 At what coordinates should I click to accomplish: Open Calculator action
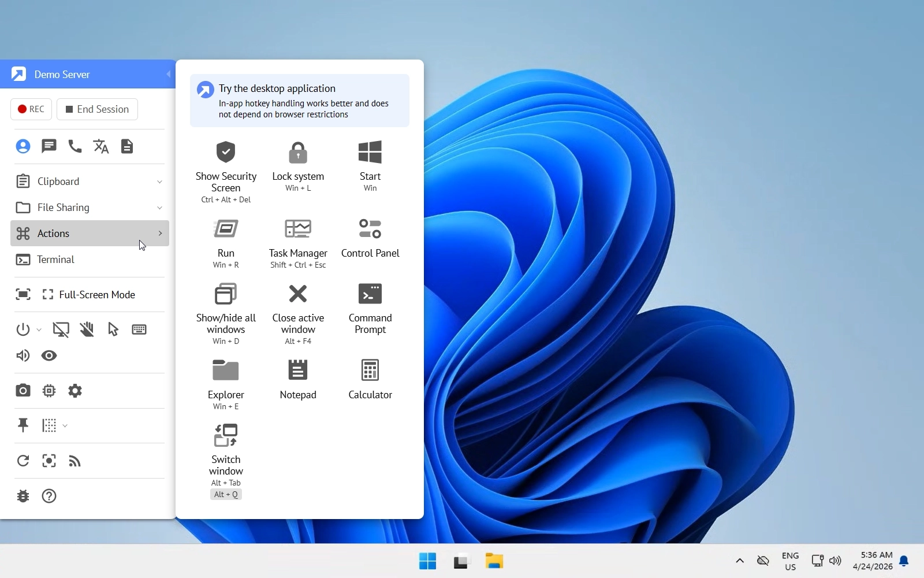point(370,379)
